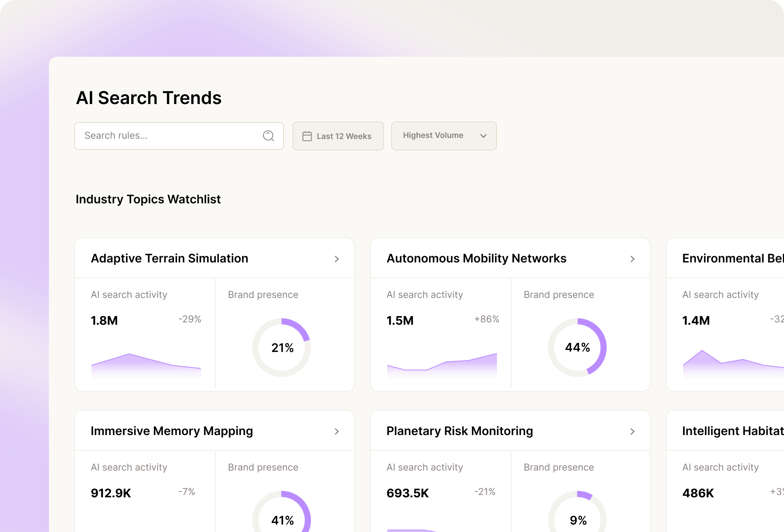The image size is (784, 532).
Task: Open Adaptive Terrain Simulation via its arrow icon
Action: [337, 259]
